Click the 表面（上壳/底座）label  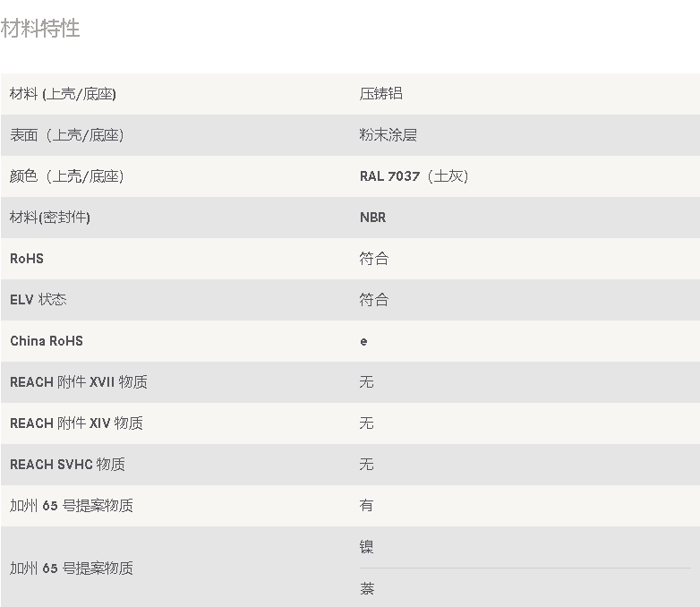pos(67,135)
